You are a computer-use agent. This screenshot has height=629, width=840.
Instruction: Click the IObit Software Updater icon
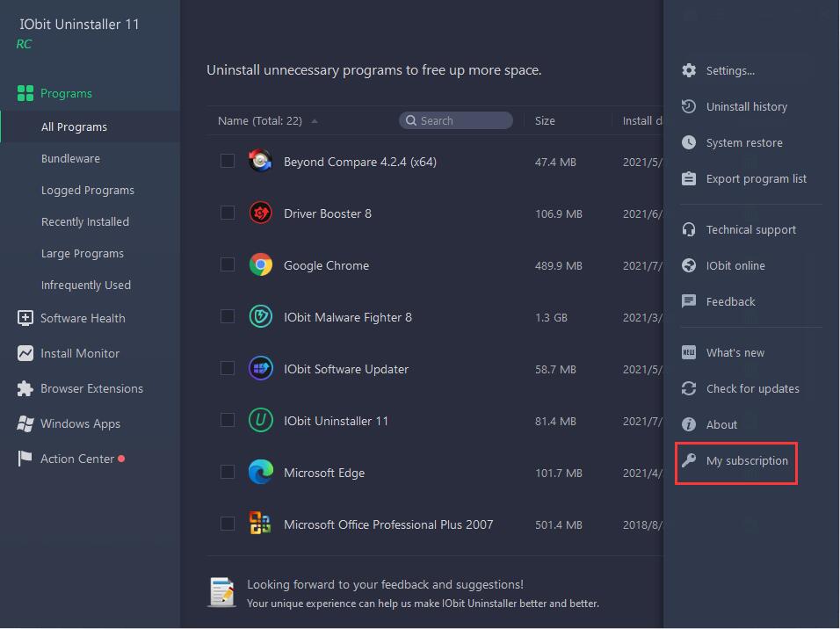(260, 369)
